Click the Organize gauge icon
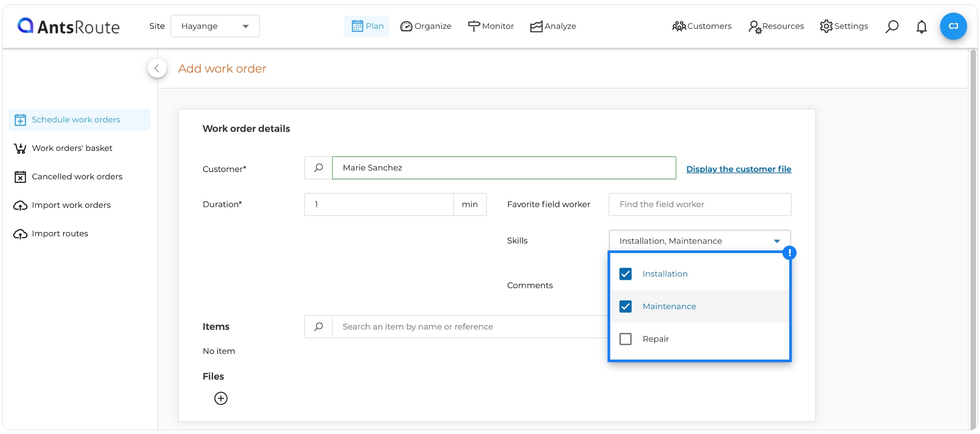This screenshot has width=980, height=434. tap(406, 26)
